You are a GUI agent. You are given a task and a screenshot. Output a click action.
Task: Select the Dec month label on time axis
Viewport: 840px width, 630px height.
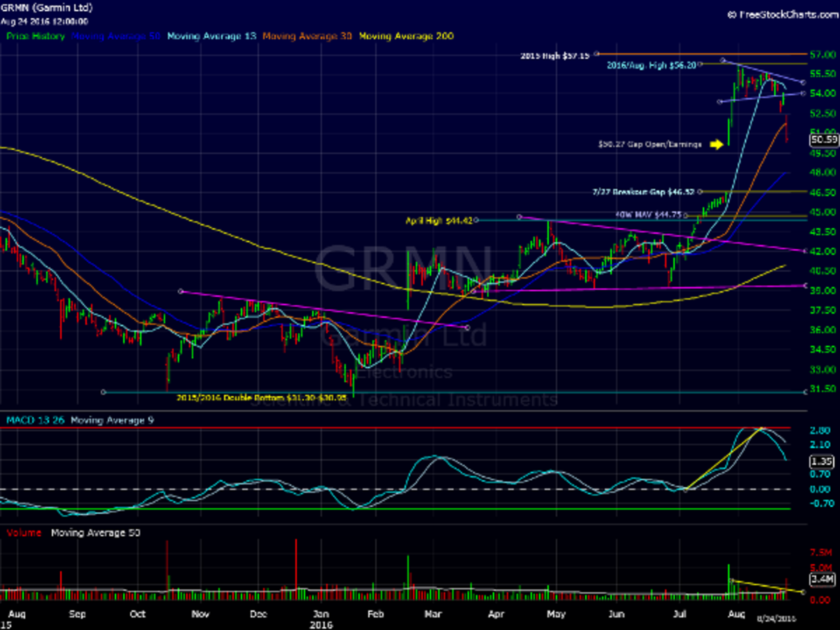(258, 614)
